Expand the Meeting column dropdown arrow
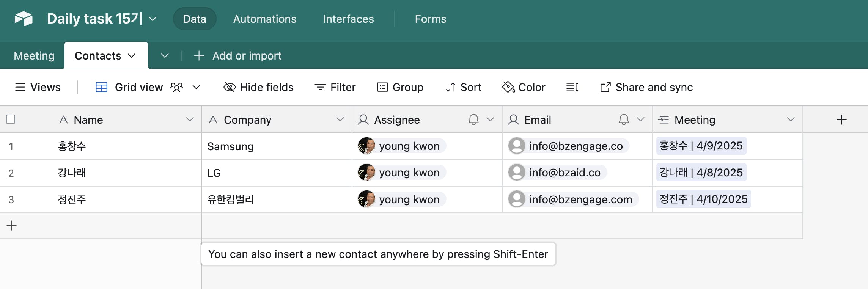Viewport: 868px width, 289px height. tap(791, 119)
